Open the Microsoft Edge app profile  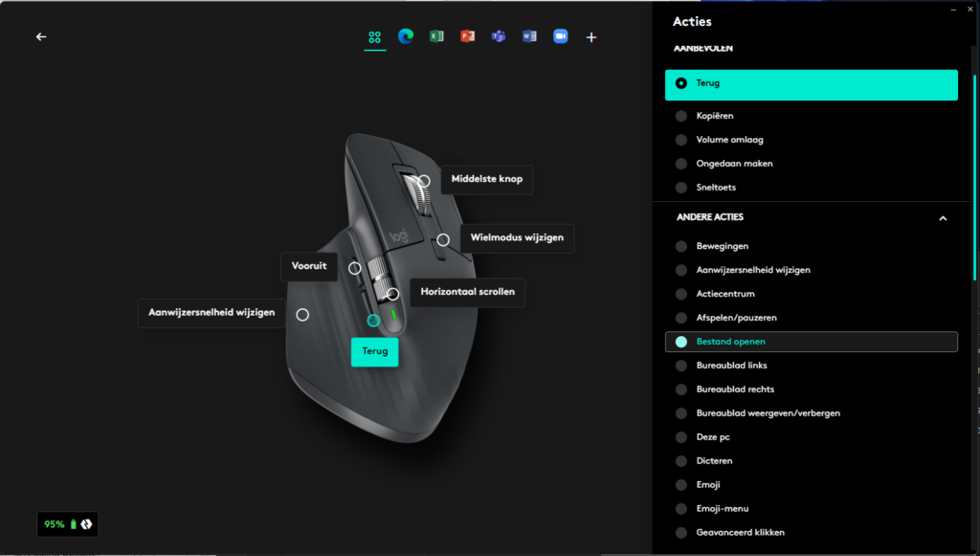406,36
